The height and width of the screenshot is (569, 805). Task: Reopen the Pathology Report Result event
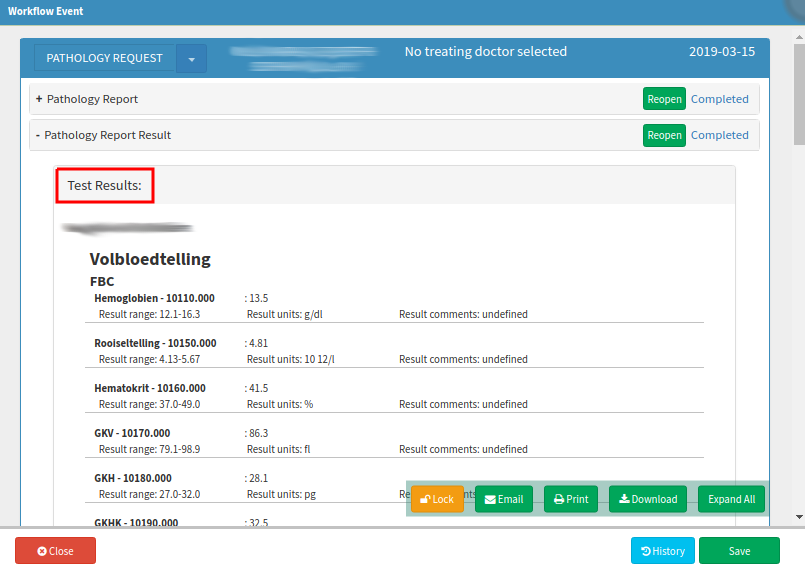(664, 135)
